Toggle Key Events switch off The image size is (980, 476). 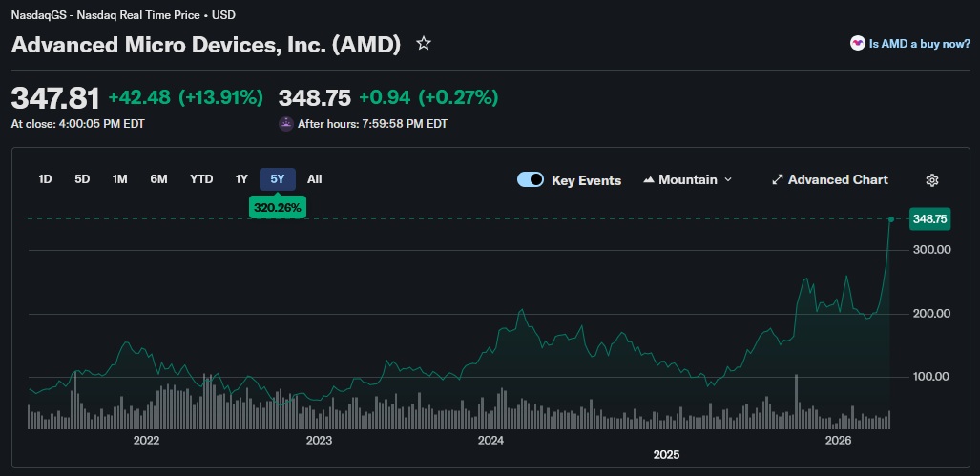[x=531, y=179]
